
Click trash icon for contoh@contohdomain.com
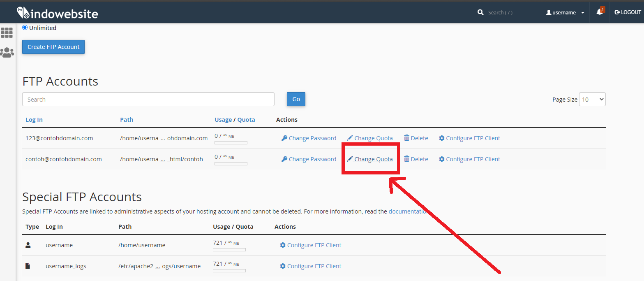[x=406, y=159]
